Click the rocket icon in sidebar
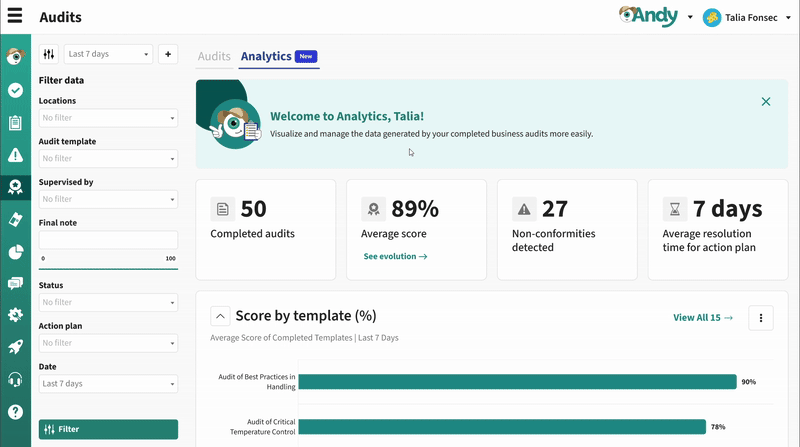Viewport: 800px width, 447px height. (15, 347)
